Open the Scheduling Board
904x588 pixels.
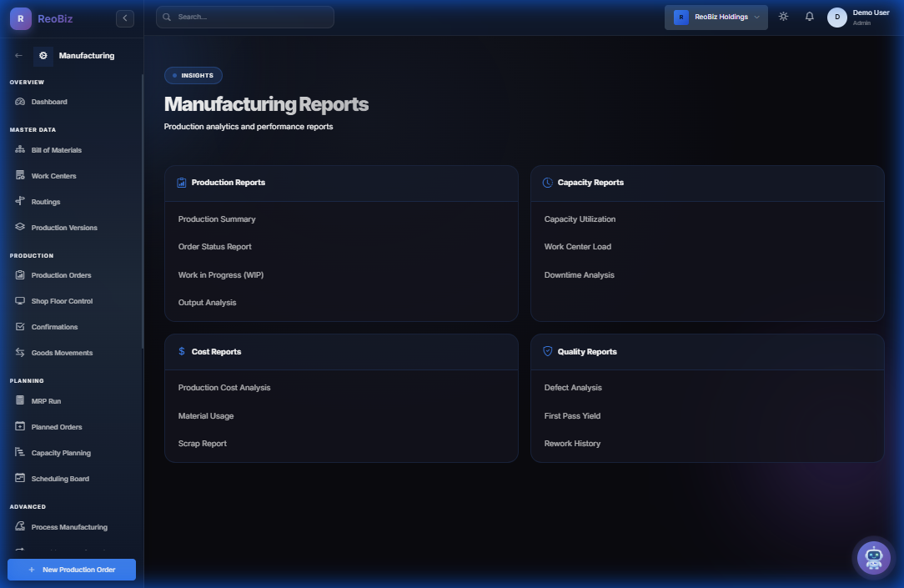pos(59,478)
